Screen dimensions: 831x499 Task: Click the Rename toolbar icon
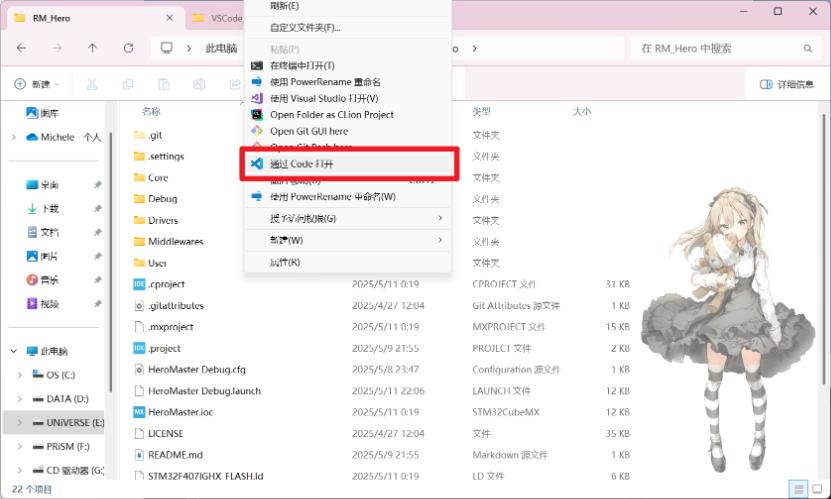pyautogui.click(x=199, y=84)
